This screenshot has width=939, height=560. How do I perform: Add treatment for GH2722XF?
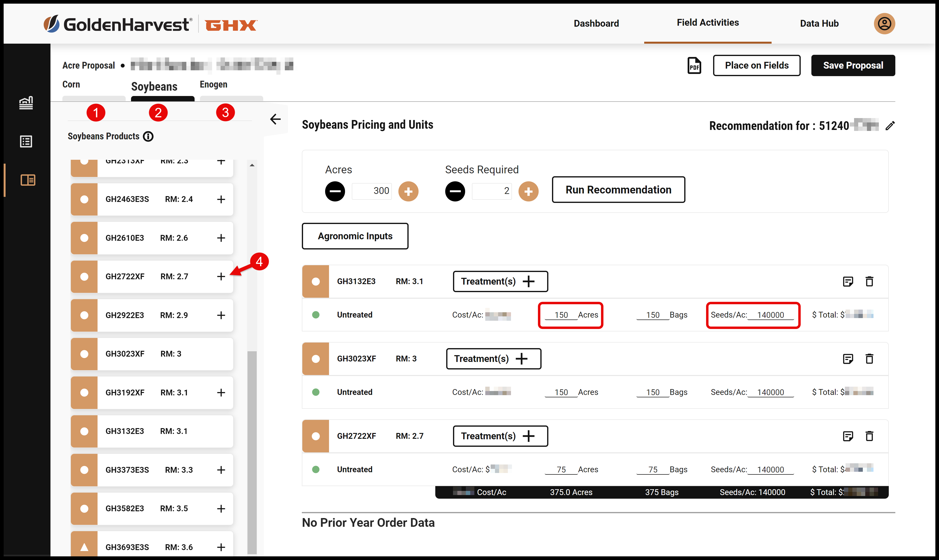tap(500, 436)
